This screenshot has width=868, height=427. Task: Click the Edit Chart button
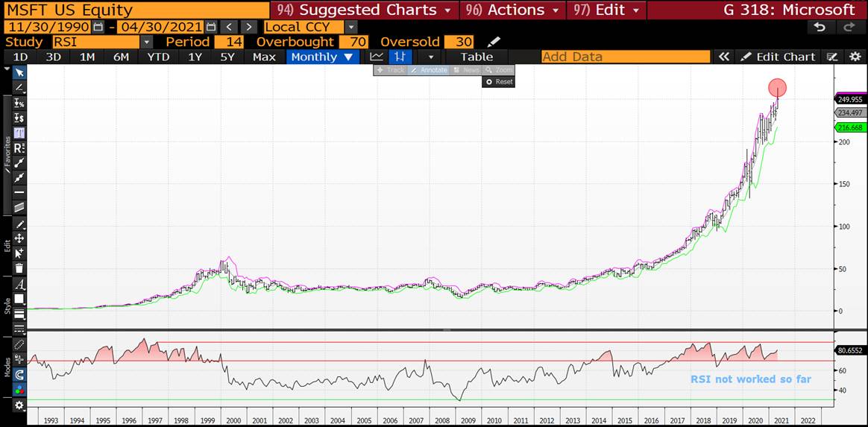(779, 57)
